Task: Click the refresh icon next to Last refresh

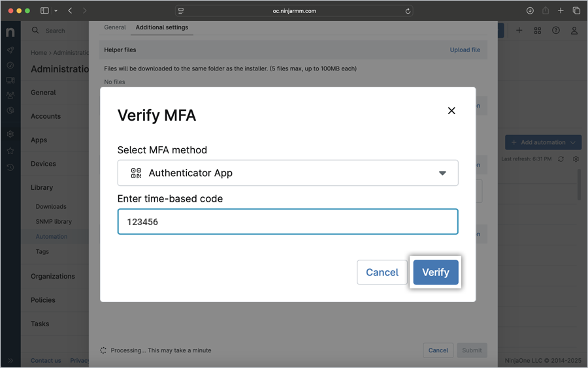Action: click(x=561, y=159)
